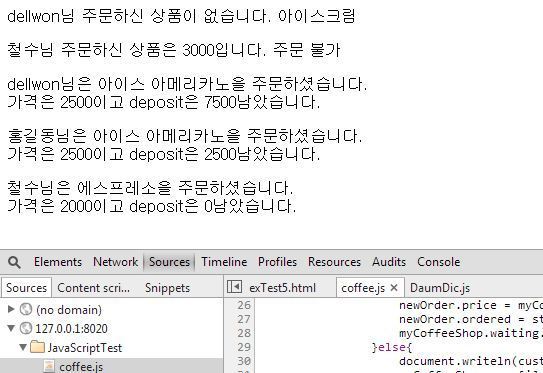Click the newOrder.price code line

click(x=471, y=305)
